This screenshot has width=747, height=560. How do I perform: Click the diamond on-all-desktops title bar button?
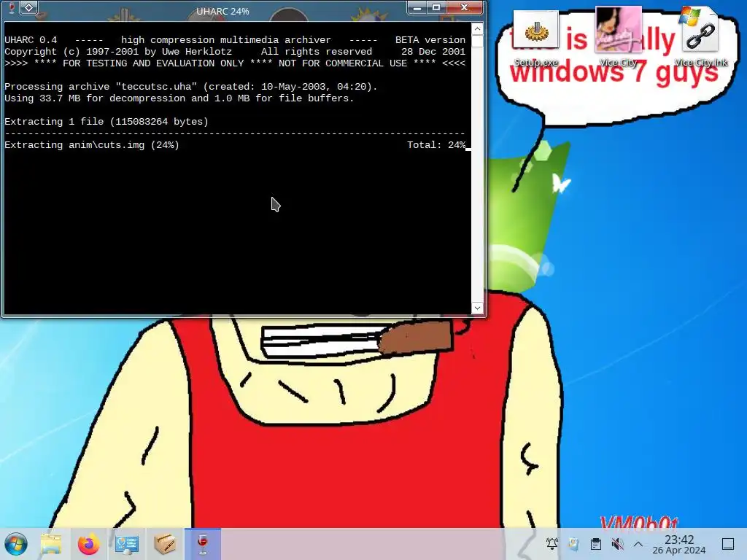(29, 7)
